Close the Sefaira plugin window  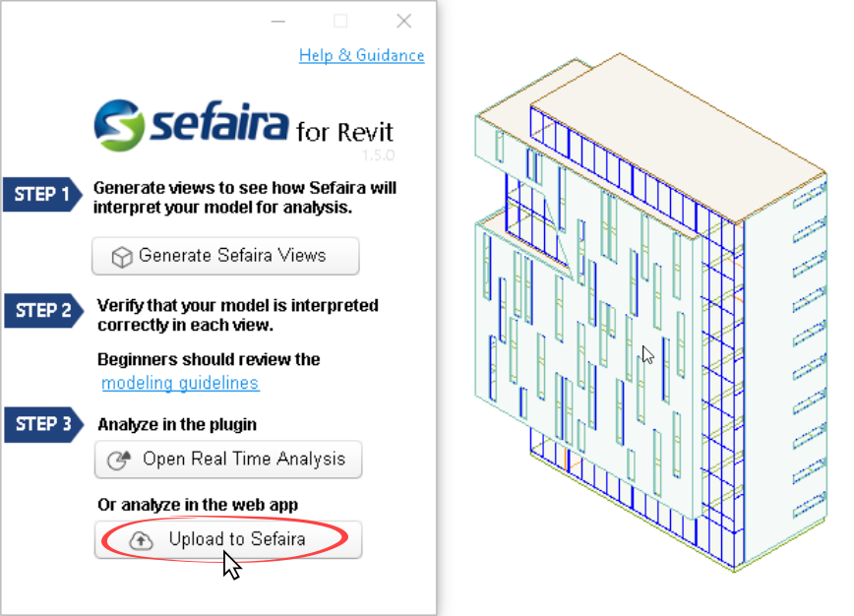pyautogui.click(x=404, y=22)
